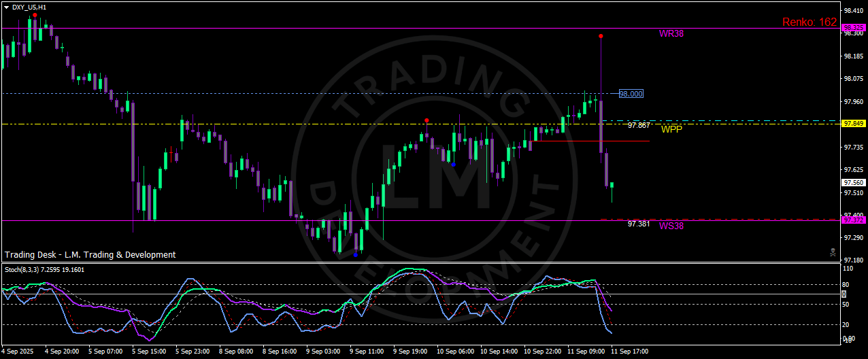Click the yellow 97.849 price tag

coord(853,124)
